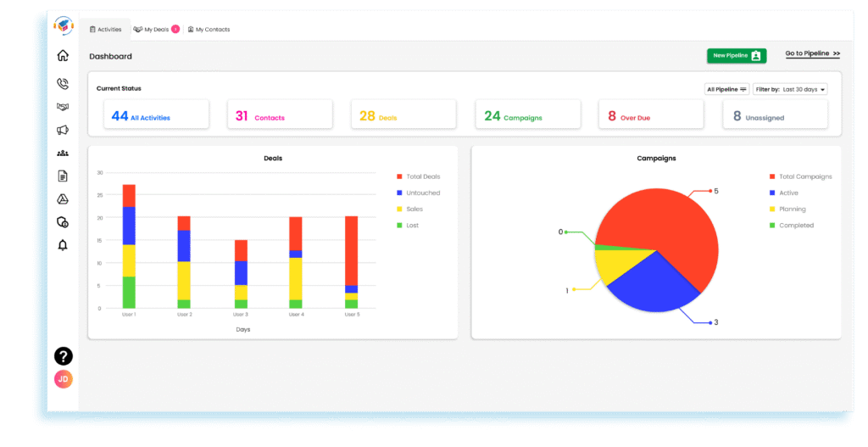Click the app logo in the sidebar
This screenshot has height=447, width=868.
(63, 25)
